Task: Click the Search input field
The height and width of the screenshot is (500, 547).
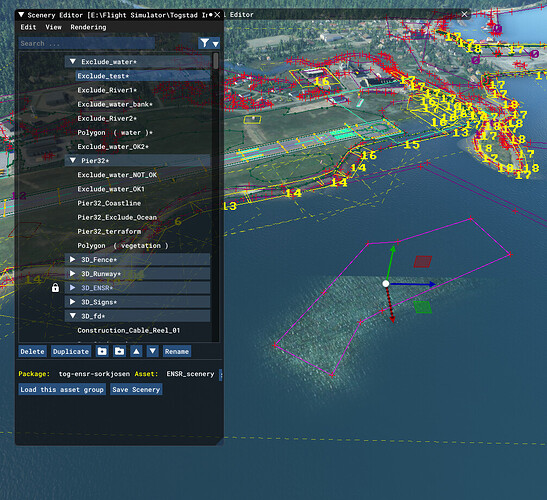Action: (87, 43)
